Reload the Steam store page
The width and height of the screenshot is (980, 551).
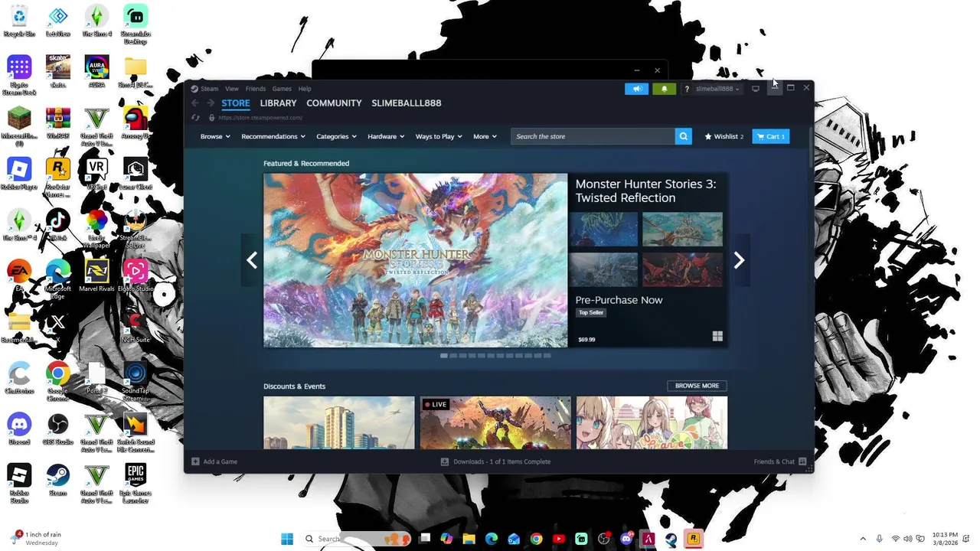click(195, 118)
